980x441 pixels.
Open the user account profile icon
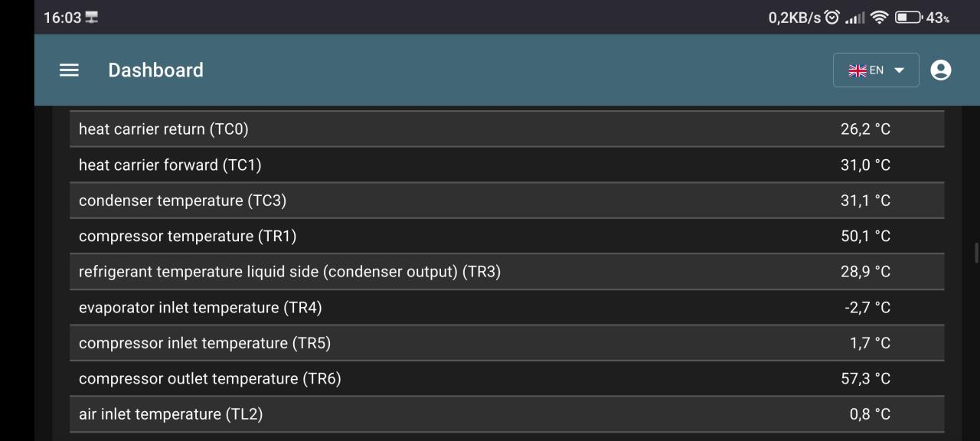pos(940,70)
